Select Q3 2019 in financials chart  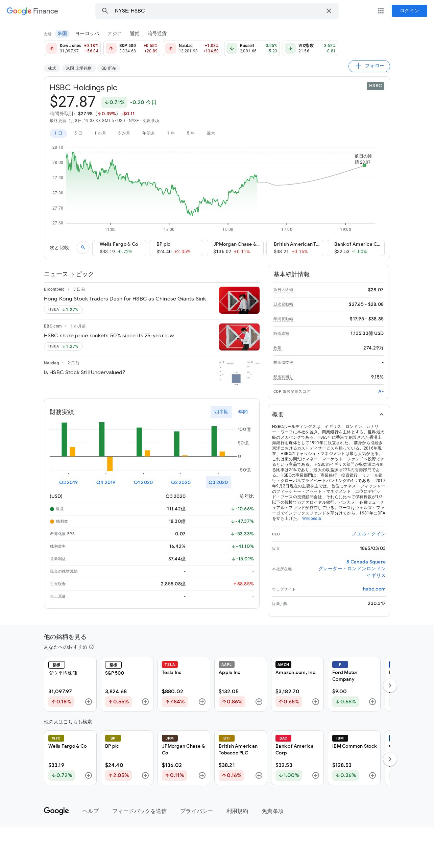[68, 482]
